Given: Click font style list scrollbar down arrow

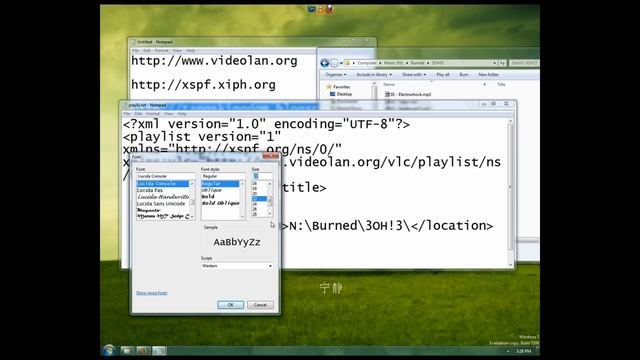Looking at the screenshot, I should [242, 217].
